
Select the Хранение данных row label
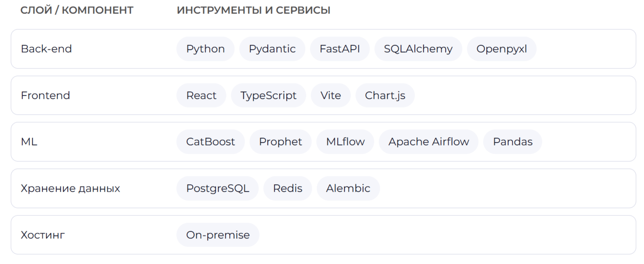coord(70,189)
